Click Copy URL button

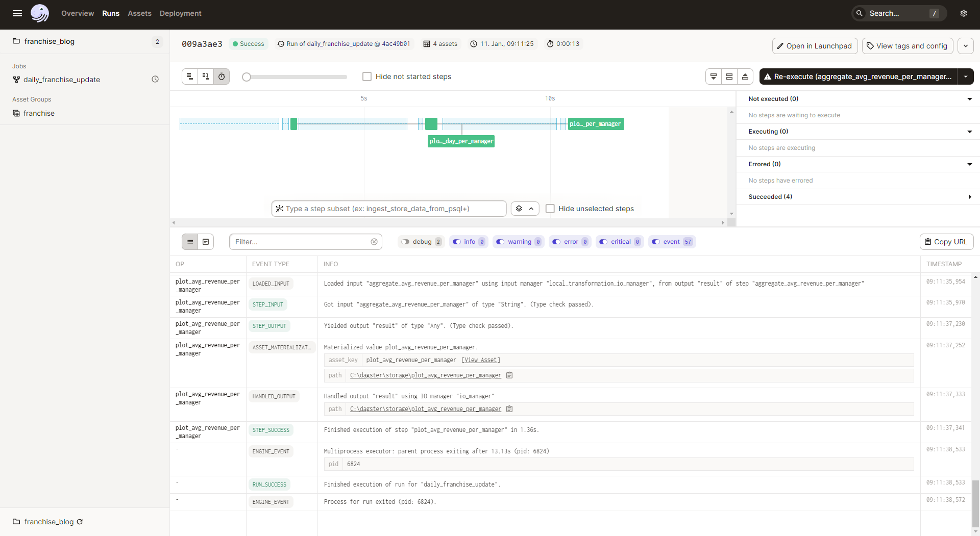(946, 242)
